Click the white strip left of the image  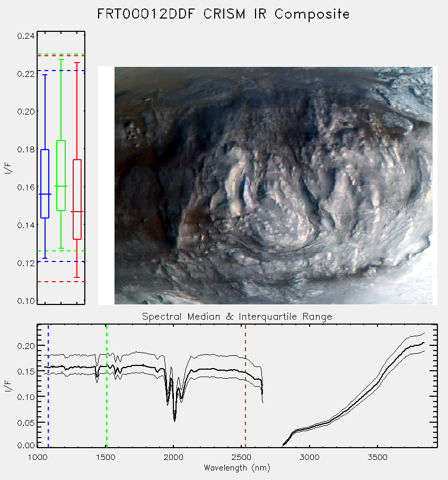point(106,186)
